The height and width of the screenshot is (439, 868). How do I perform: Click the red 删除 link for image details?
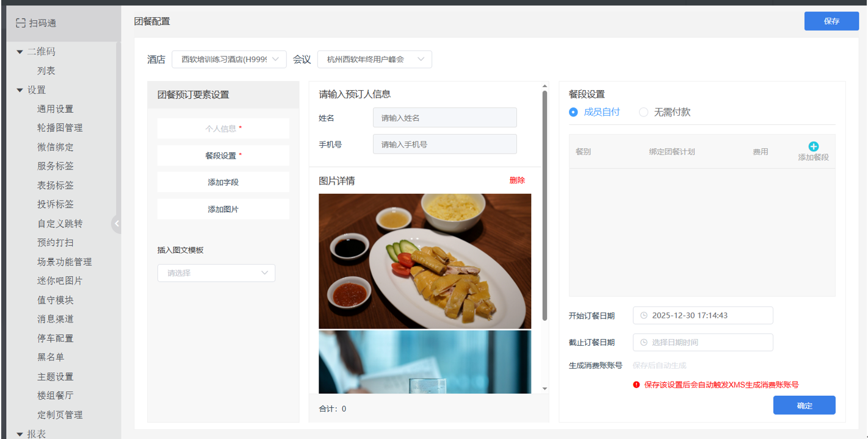point(517,180)
